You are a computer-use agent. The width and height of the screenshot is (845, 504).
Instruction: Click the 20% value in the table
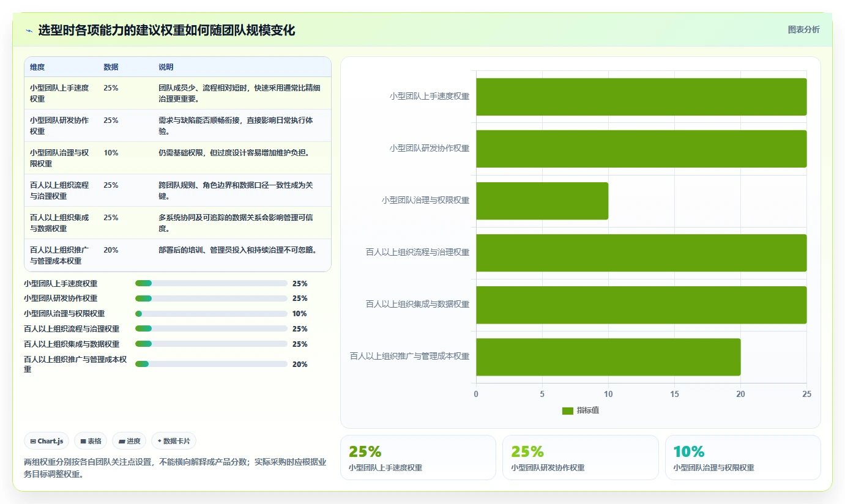tap(111, 250)
